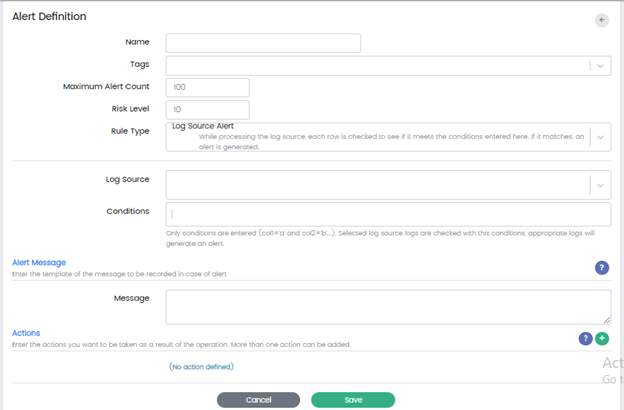The height and width of the screenshot is (410, 624).
Task: Add a new action with plus icon
Action: 602,339
